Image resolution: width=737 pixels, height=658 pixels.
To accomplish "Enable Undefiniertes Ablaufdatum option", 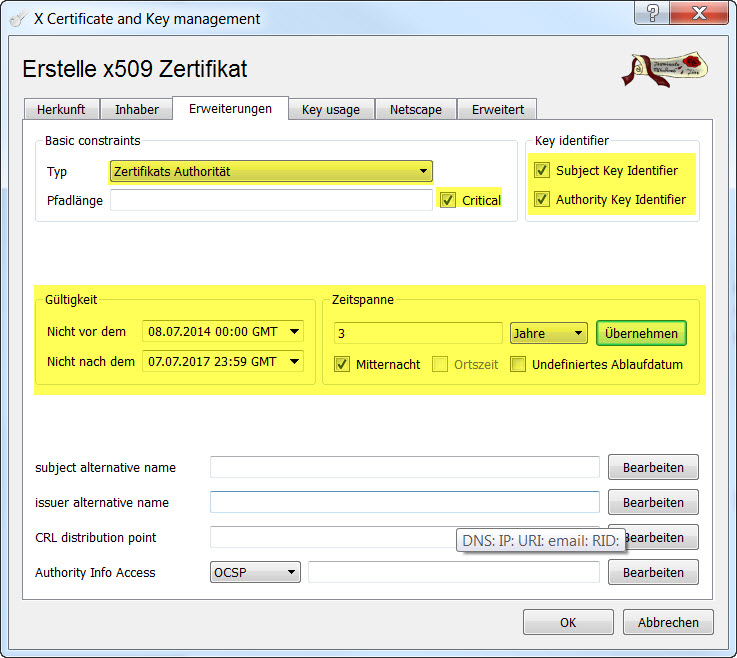I will tap(518, 365).
